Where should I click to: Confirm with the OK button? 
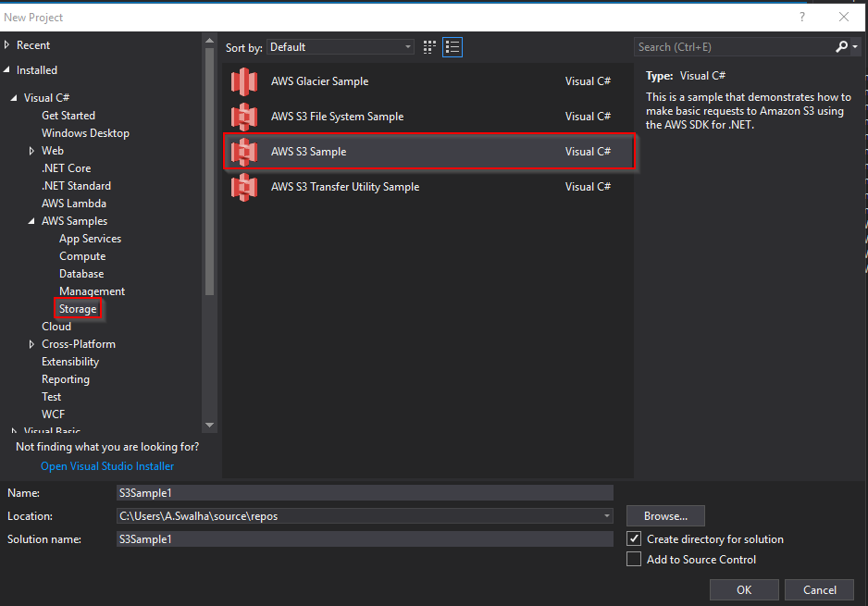tap(744, 590)
